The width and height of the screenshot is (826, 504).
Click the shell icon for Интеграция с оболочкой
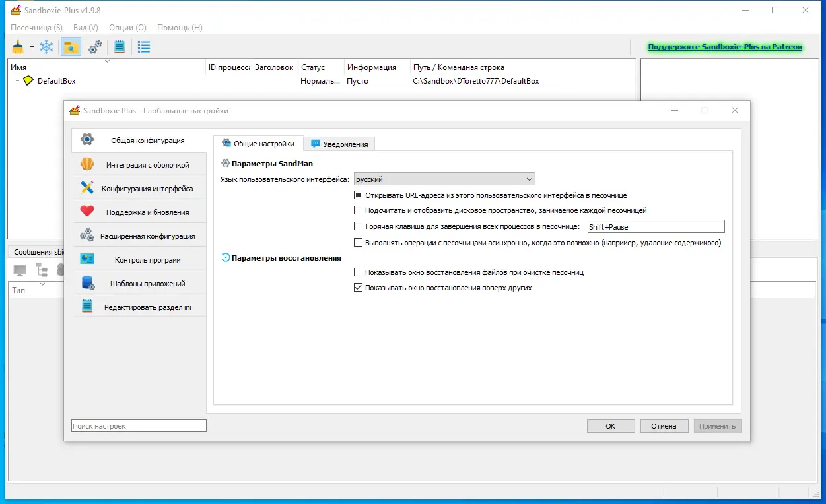point(87,164)
